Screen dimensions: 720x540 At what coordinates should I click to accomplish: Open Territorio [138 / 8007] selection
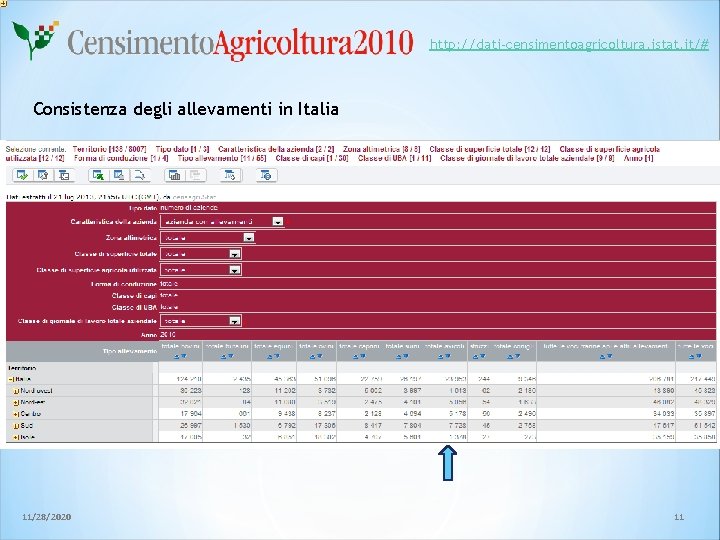pos(109,149)
